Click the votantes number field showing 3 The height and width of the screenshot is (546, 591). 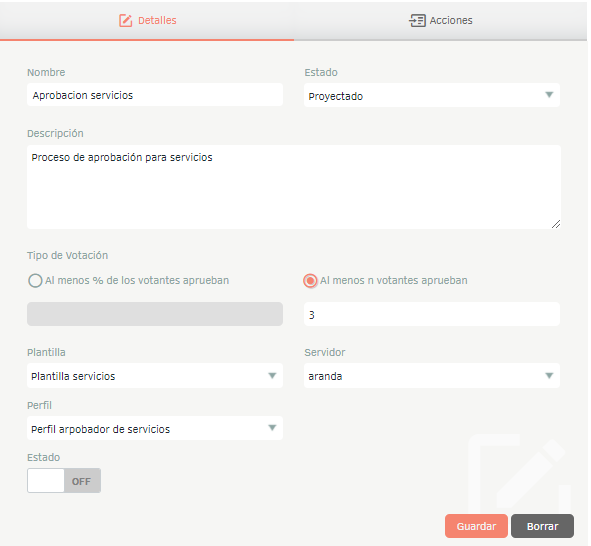(x=432, y=314)
